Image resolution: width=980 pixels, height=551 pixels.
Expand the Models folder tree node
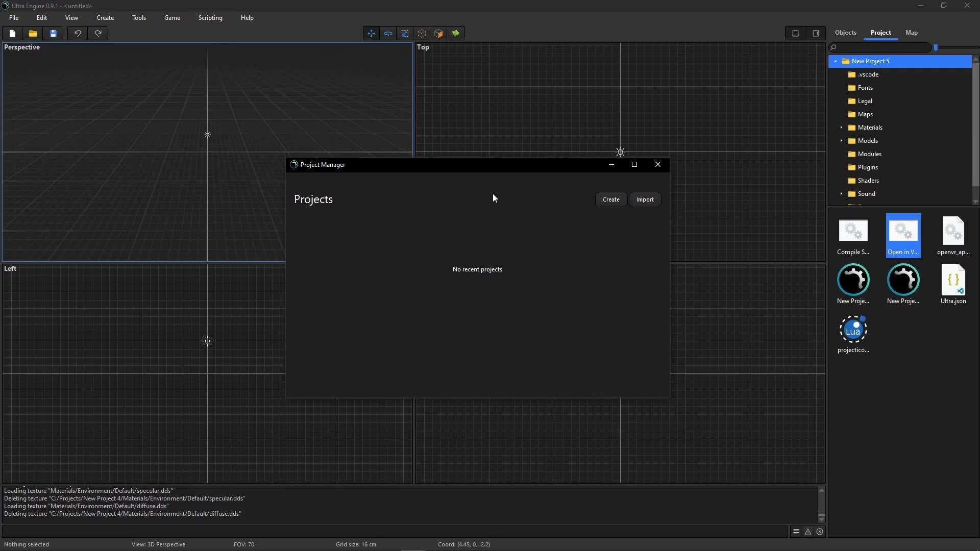pos(841,141)
